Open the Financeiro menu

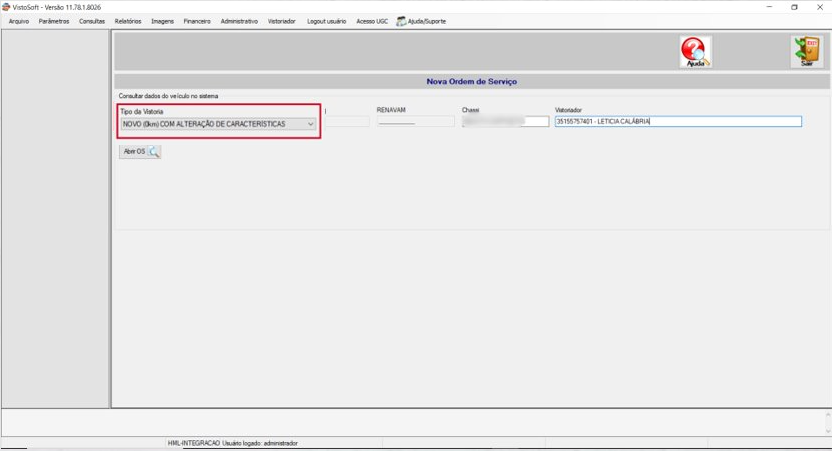[197, 21]
